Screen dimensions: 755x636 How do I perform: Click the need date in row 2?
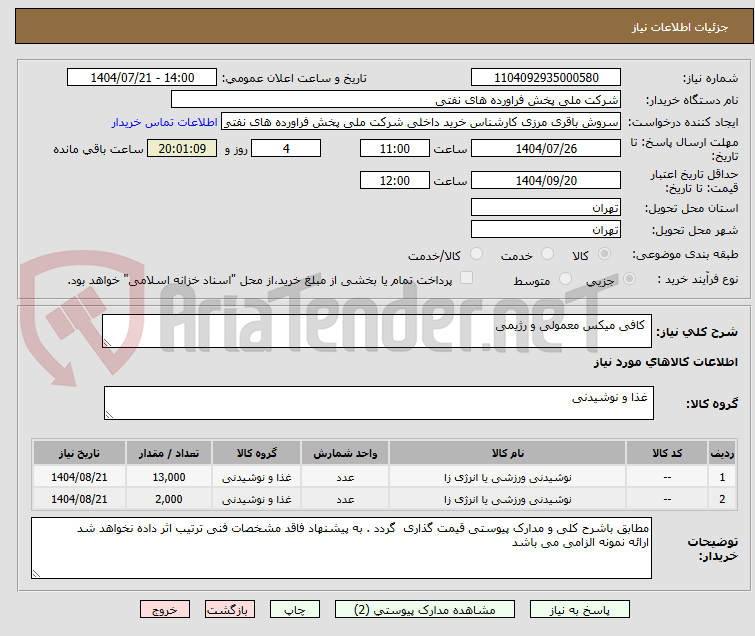click(x=79, y=499)
